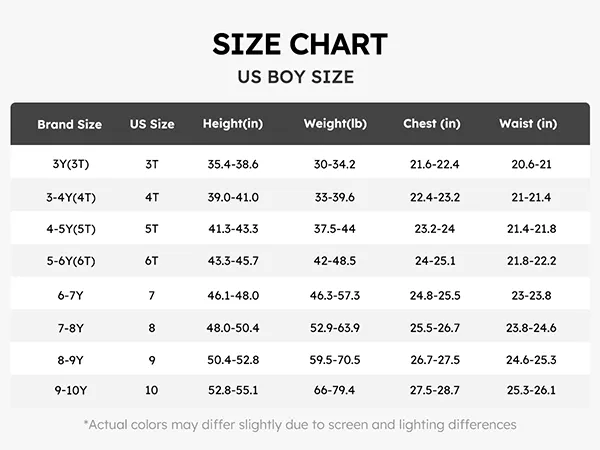Click the 7-8Y brand size cell
Image resolution: width=600 pixels, height=450 pixels.
[x=70, y=326]
